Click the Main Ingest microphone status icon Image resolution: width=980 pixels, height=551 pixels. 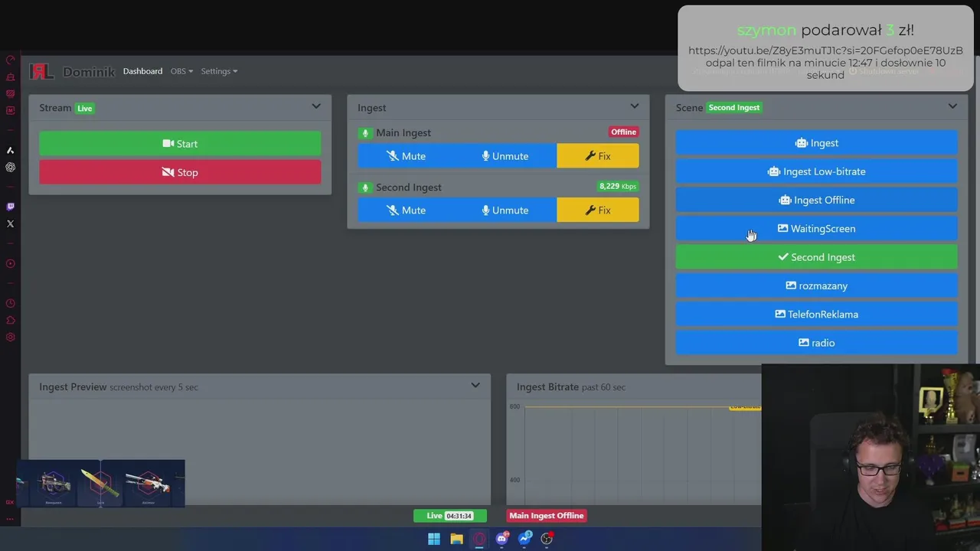tap(365, 133)
